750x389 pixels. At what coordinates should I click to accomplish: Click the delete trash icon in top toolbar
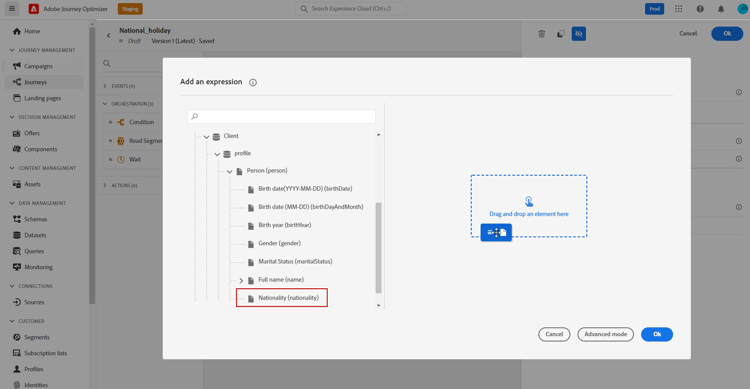541,33
